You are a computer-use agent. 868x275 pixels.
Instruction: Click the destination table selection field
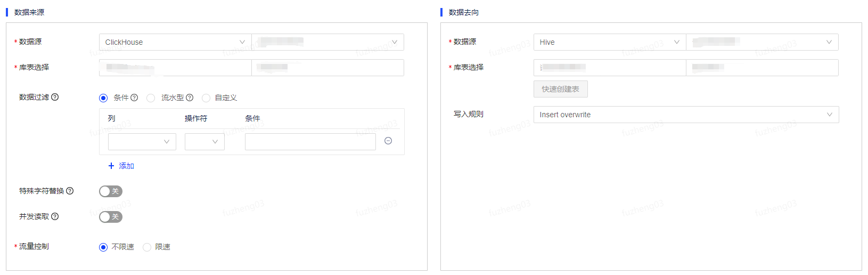[762, 68]
